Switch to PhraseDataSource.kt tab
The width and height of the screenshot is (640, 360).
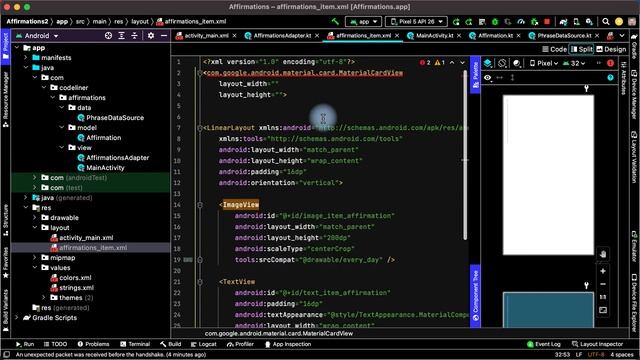[x=564, y=36]
